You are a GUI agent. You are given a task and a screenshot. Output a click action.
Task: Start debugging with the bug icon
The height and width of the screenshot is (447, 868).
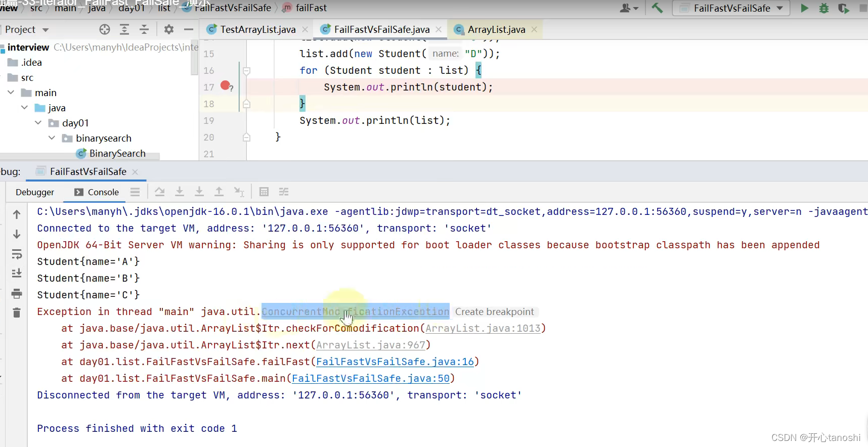[x=824, y=8]
